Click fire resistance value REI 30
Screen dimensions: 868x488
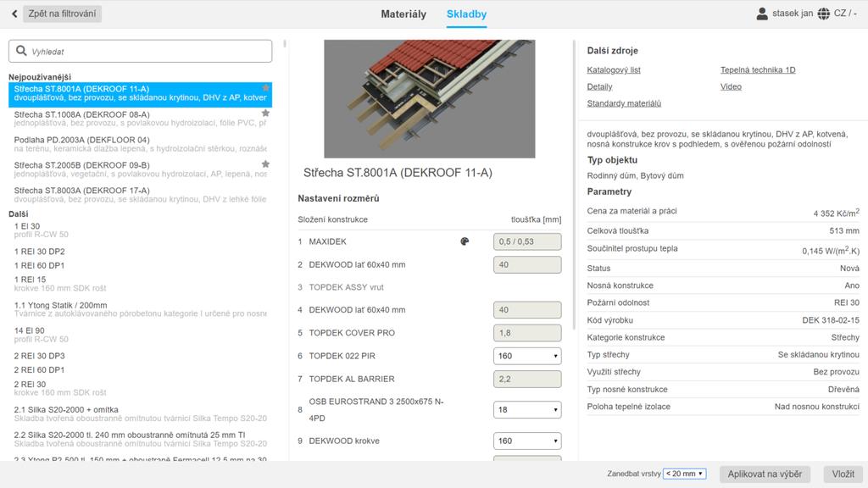[847, 302]
